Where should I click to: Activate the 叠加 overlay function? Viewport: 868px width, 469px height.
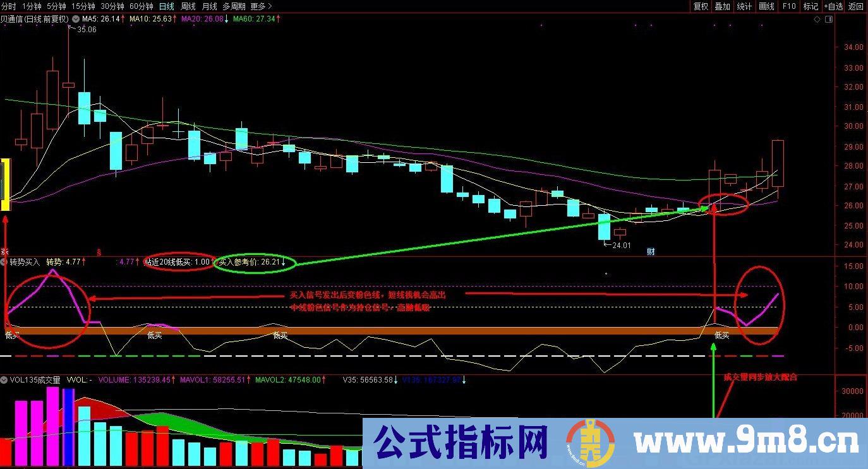[x=722, y=6]
